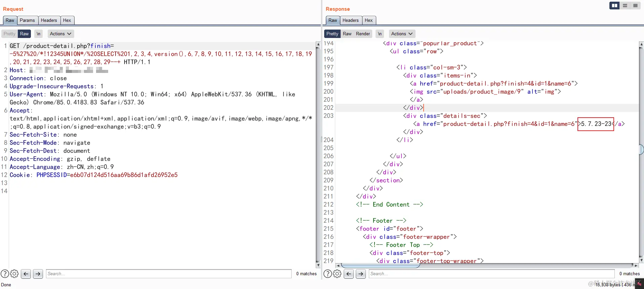
Task: Open help icon in Request search bar
Action: [x=5, y=274]
